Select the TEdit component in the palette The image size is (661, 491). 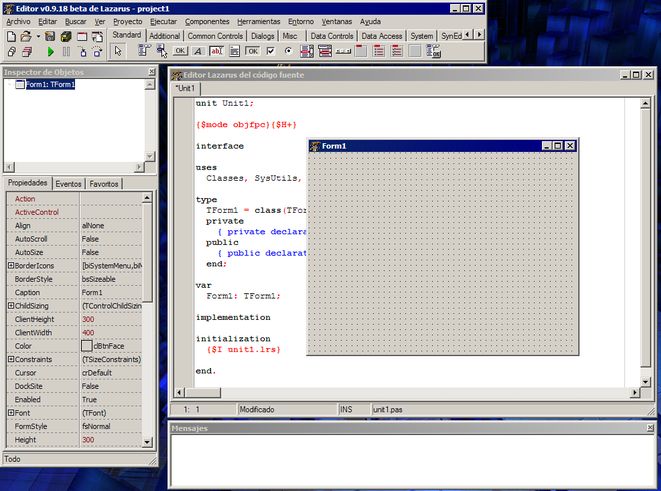[216, 51]
